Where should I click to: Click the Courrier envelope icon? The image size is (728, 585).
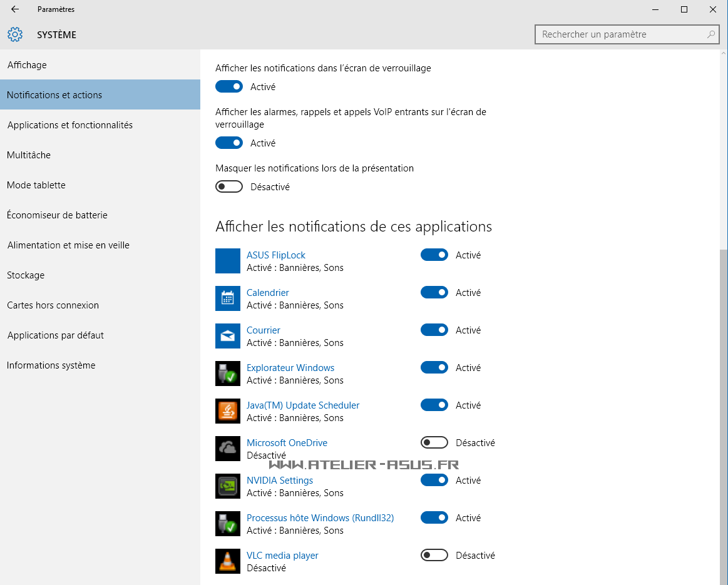pyautogui.click(x=228, y=336)
